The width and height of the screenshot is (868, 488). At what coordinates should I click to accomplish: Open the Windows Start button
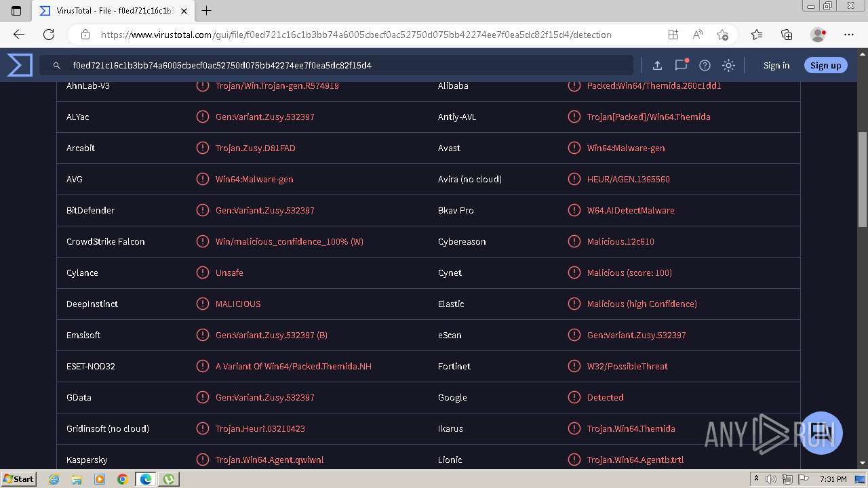click(x=18, y=479)
